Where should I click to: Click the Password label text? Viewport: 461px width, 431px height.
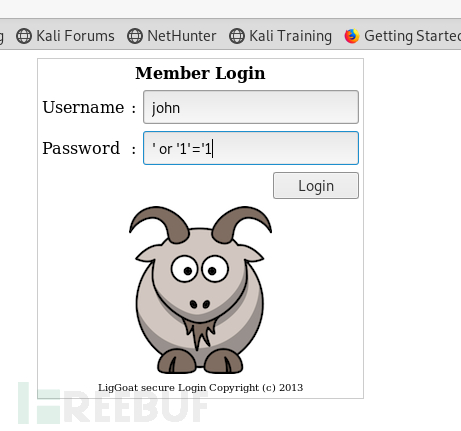coord(81,148)
